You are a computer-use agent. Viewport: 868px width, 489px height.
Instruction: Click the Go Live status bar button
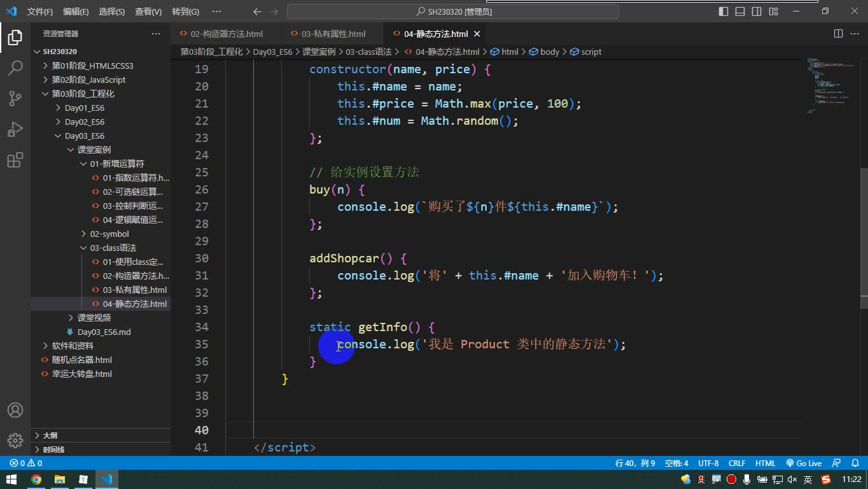(804, 464)
